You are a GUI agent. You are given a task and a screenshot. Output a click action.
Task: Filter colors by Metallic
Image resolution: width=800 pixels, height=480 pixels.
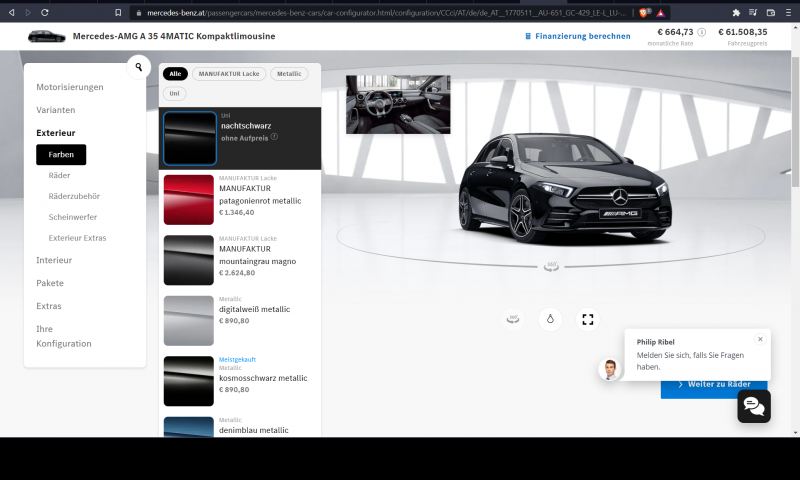pos(290,73)
